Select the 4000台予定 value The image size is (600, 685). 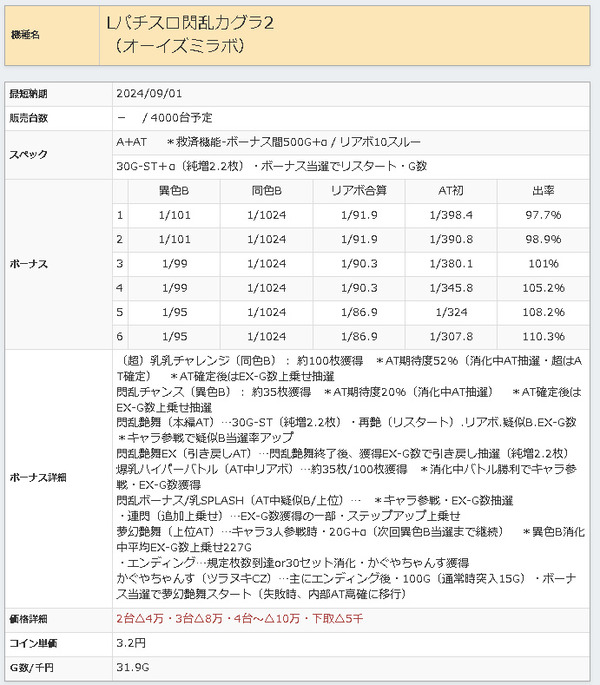tap(181, 118)
